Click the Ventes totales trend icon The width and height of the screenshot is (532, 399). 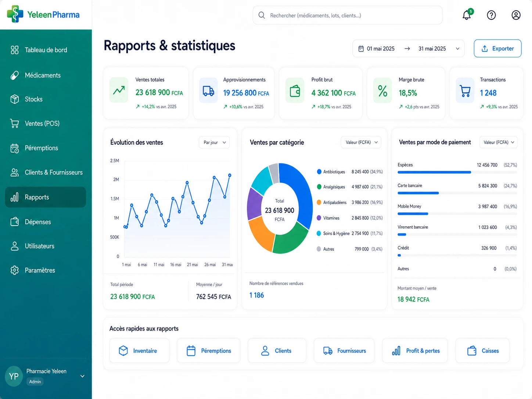click(119, 90)
